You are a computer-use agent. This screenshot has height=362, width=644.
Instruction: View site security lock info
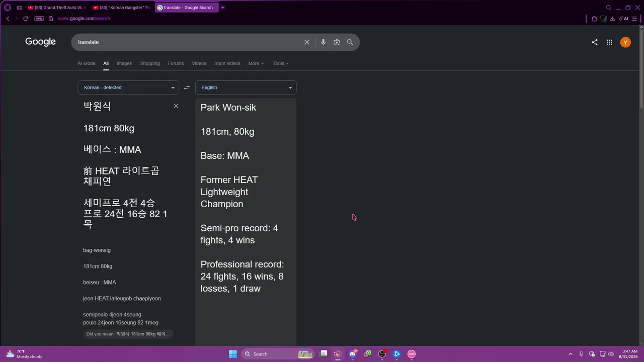(x=51, y=19)
